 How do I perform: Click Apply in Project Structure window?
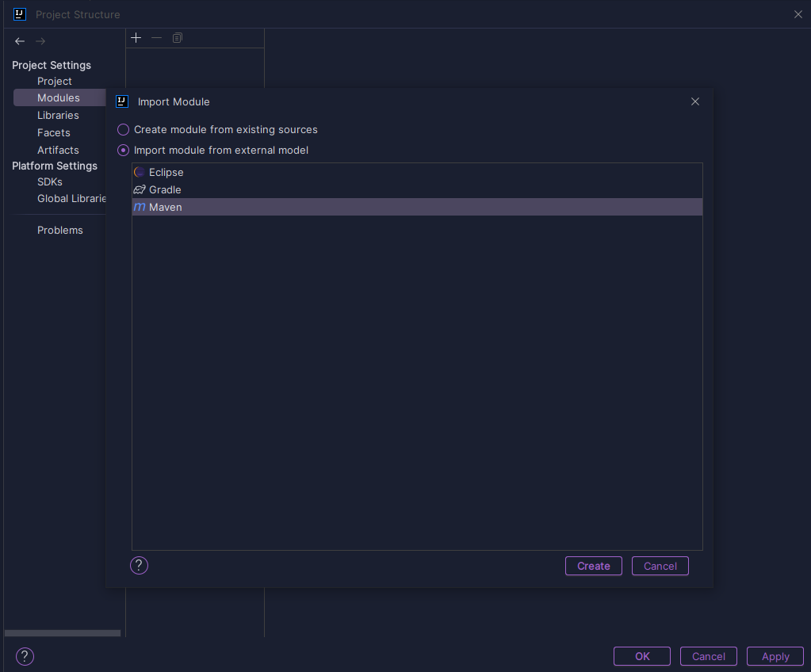click(775, 656)
